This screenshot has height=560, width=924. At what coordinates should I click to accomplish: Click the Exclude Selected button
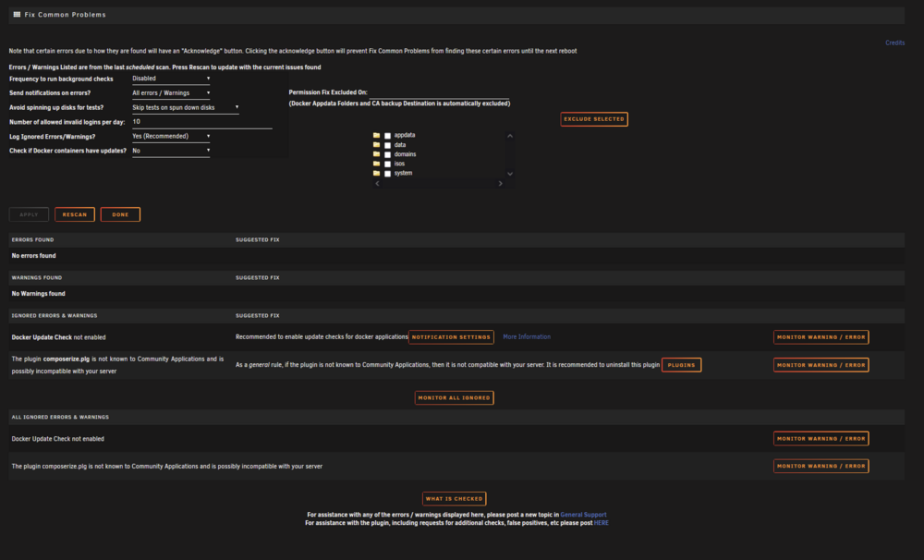pos(594,119)
